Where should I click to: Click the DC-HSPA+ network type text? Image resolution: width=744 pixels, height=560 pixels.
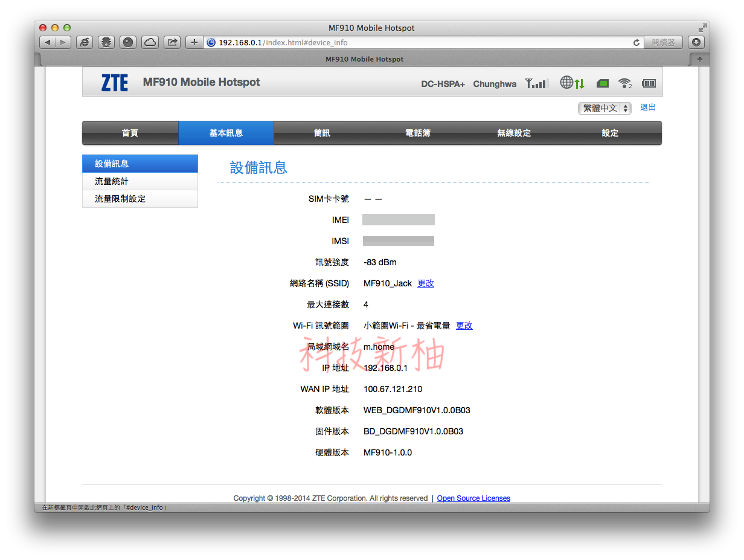point(443,84)
